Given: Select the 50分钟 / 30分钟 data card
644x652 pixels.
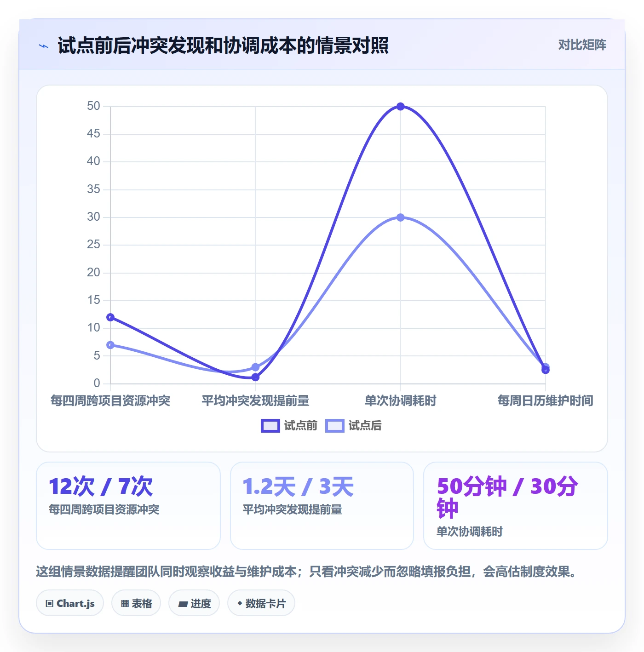Looking at the screenshot, I should pyautogui.click(x=516, y=506).
